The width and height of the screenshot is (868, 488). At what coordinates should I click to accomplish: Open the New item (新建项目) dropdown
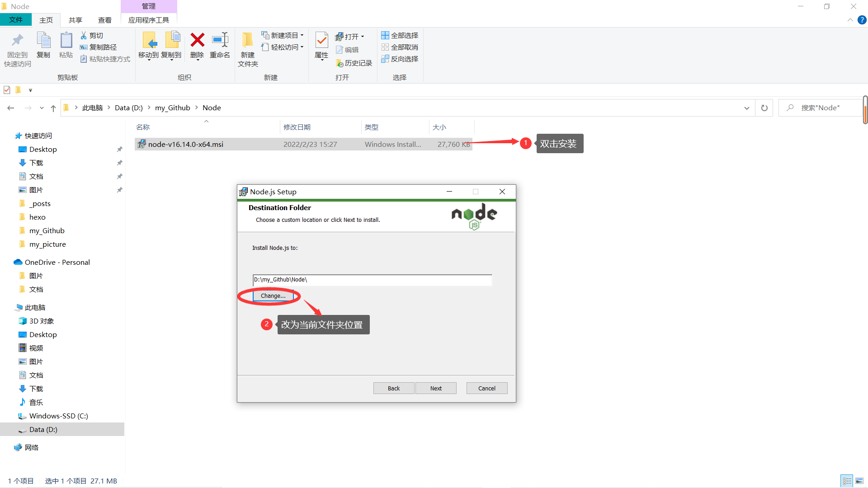pos(283,35)
